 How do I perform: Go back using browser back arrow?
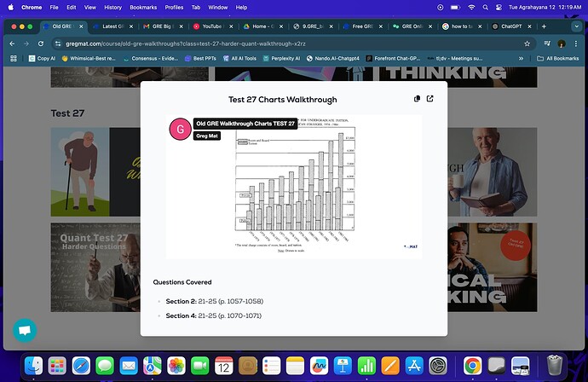click(12, 43)
